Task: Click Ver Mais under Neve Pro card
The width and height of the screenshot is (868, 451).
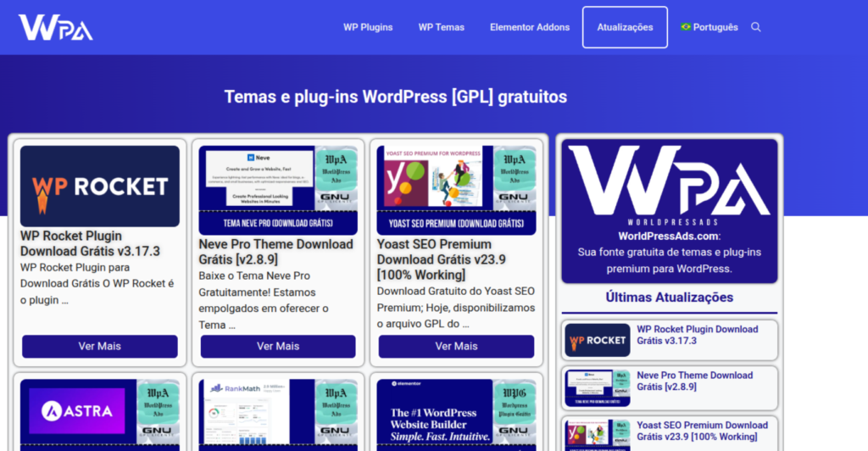Action: tap(278, 347)
